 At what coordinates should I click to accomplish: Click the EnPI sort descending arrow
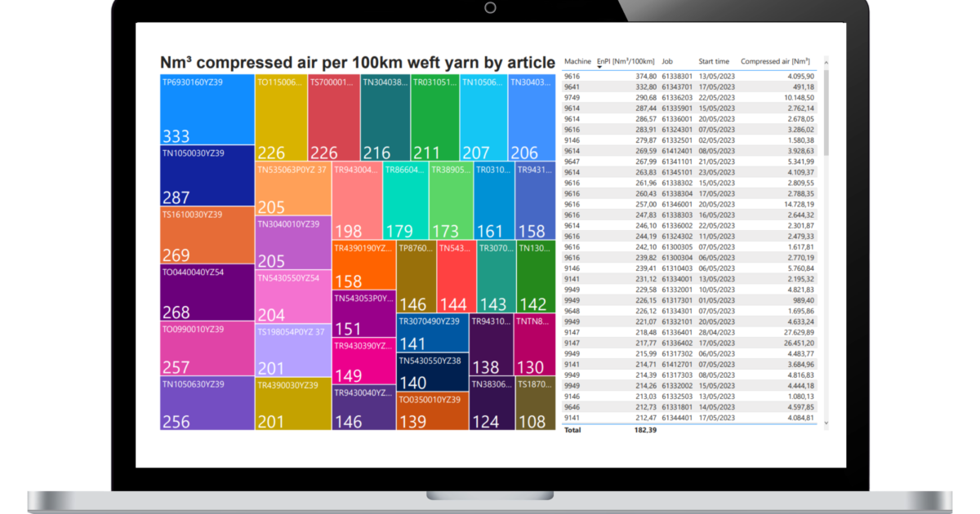point(600,68)
